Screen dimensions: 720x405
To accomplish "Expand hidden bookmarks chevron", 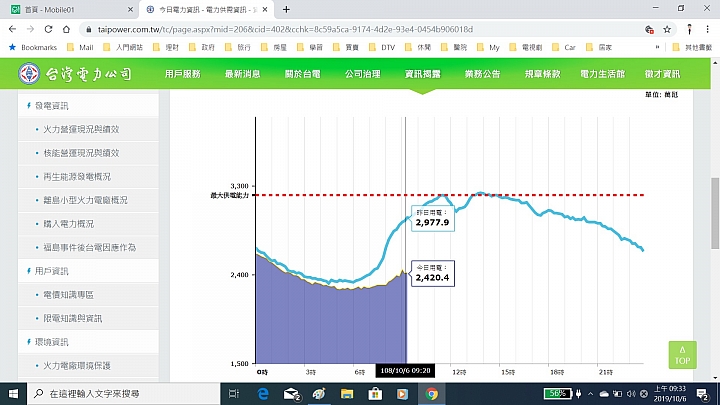I will (x=657, y=47).
